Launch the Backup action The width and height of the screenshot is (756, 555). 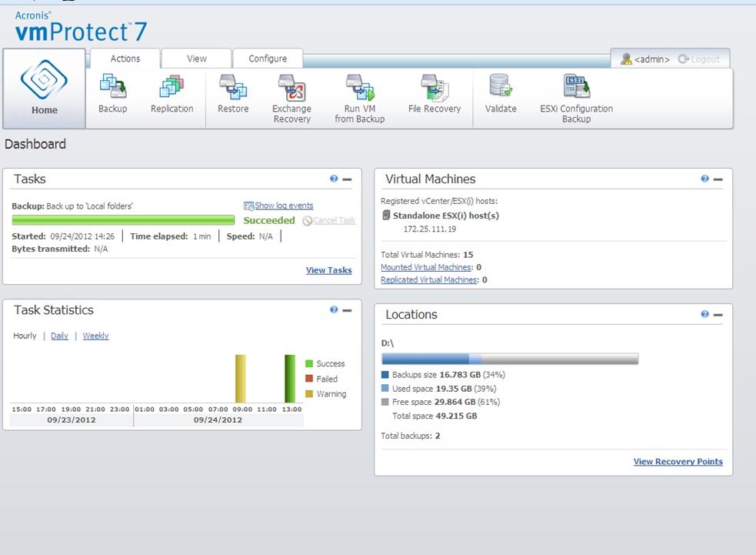(113, 94)
